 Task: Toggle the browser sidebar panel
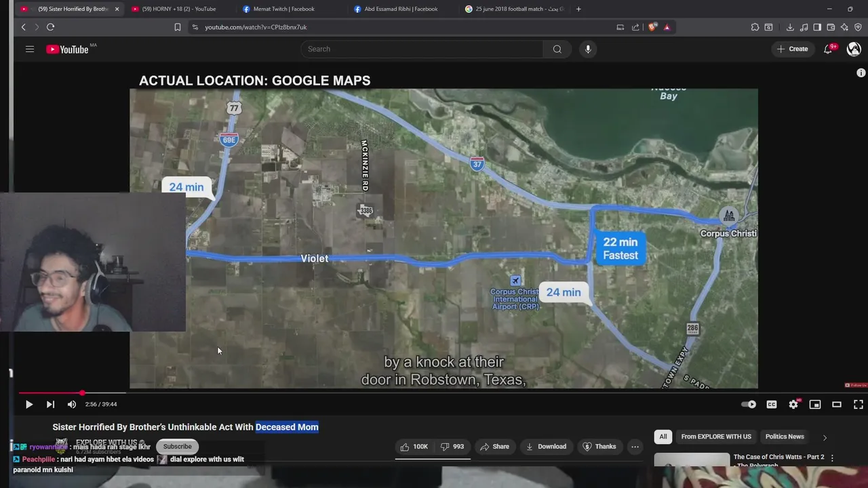point(817,27)
